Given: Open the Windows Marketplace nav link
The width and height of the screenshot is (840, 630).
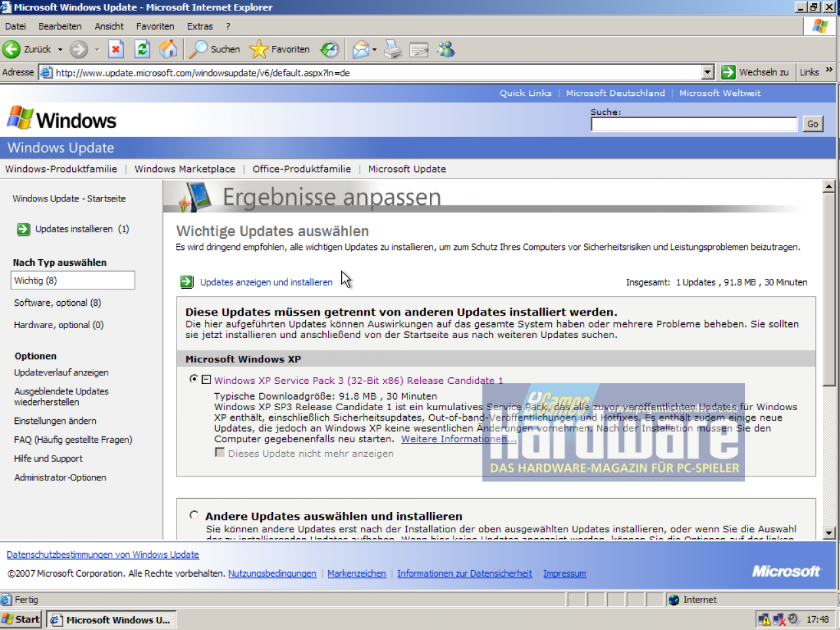Looking at the screenshot, I should 185,169.
